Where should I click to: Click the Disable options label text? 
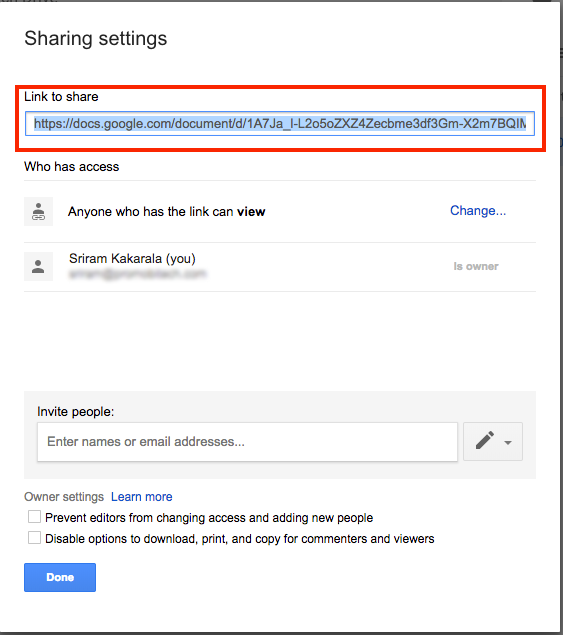click(240, 539)
